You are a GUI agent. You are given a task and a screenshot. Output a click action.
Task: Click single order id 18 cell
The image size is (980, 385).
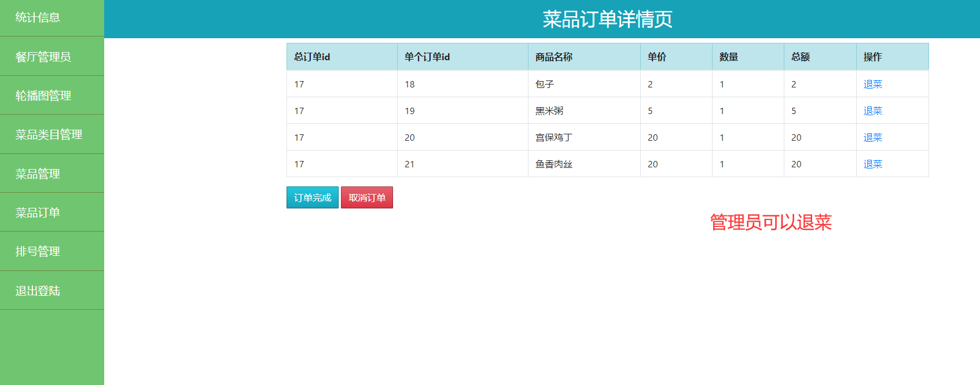point(463,84)
